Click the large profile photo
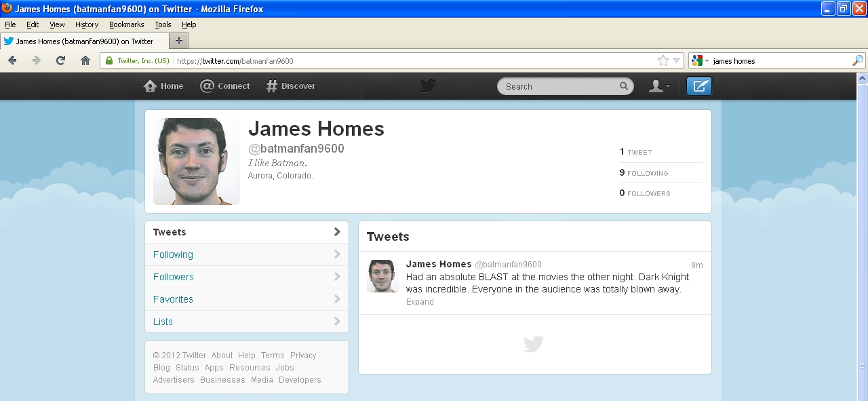Viewport: 868px width, 401px height. click(x=197, y=161)
